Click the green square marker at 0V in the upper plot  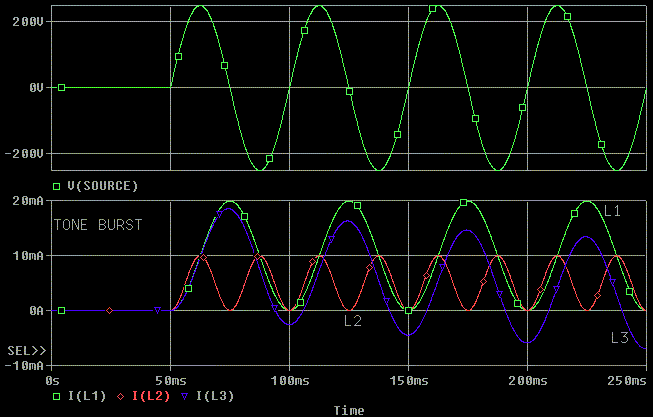click(61, 88)
